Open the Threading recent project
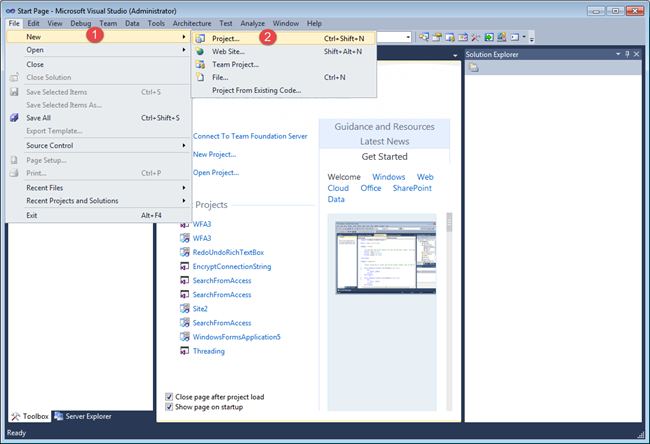 pos(209,351)
